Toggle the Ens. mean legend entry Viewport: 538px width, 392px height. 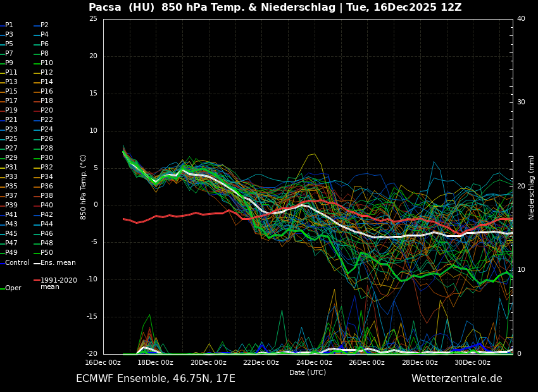point(58,262)
